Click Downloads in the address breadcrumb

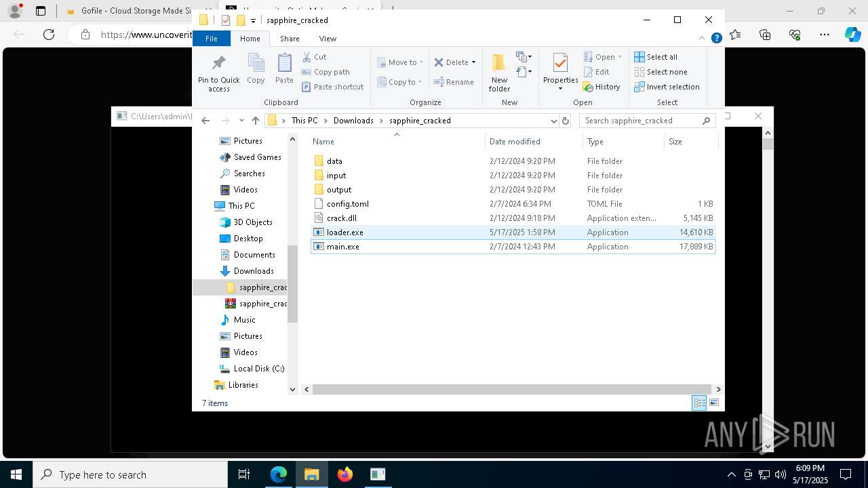point(353,121)
